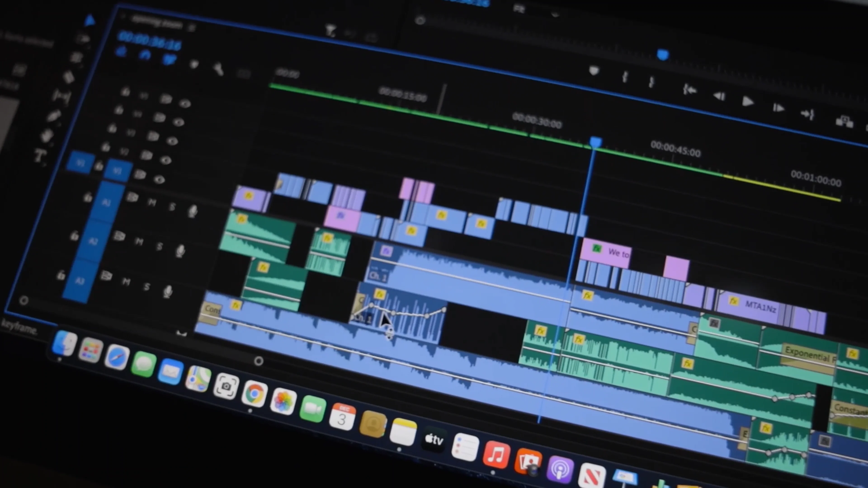Select the Ripple Edit tool
Image resolution: width=868 pixels, height=488 pixels.
click(x=76, y=58)
